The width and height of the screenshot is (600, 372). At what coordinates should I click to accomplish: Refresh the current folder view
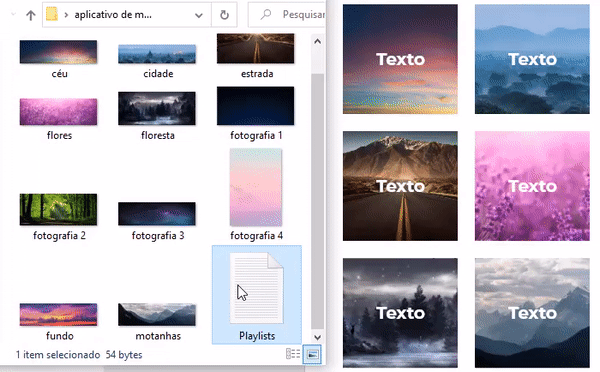click(x=224, y=15)
